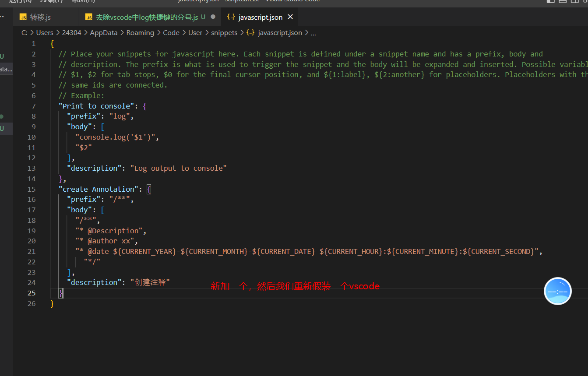
Task: Click the "body" key on line 17
Action: pos(80,210)
